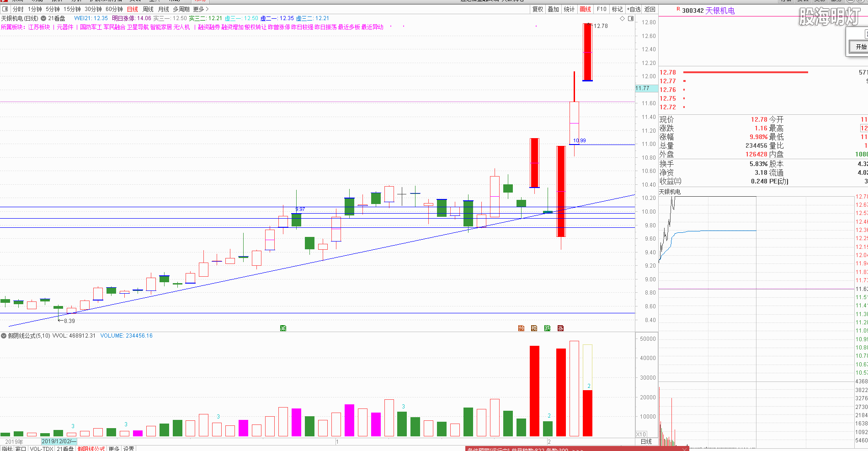
Task: Click the 复权 button
Action: tap(538, 9)
